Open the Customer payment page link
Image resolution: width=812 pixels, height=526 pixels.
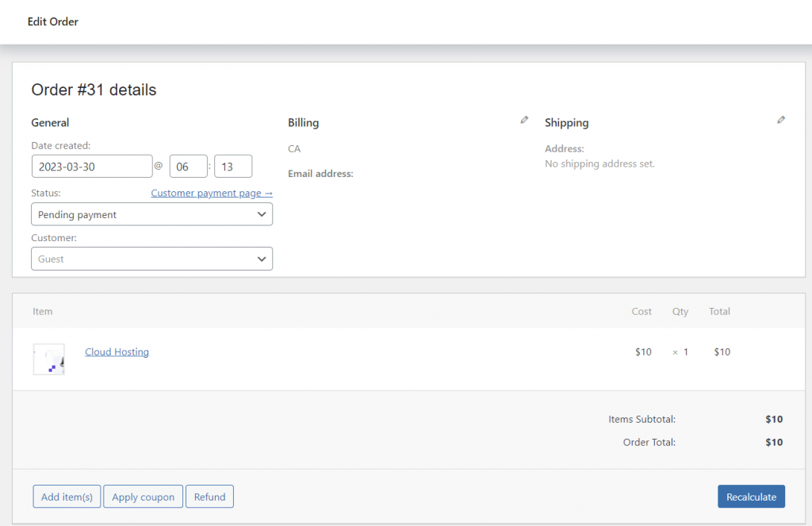click(x=212, y=193)
